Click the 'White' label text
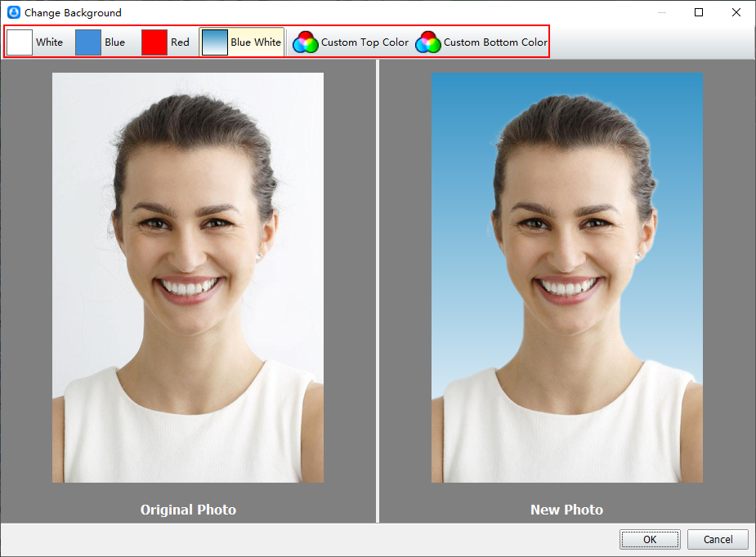756x557 pixels. pos(49,42)
